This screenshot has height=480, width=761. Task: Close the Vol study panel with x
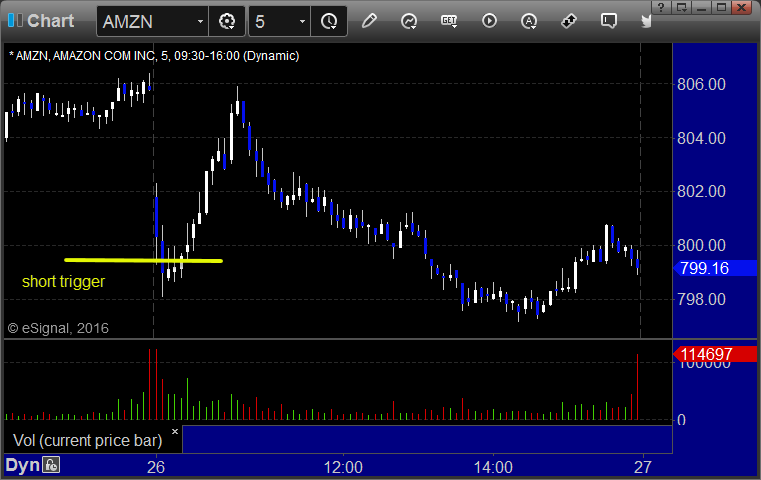pos(175,431)
